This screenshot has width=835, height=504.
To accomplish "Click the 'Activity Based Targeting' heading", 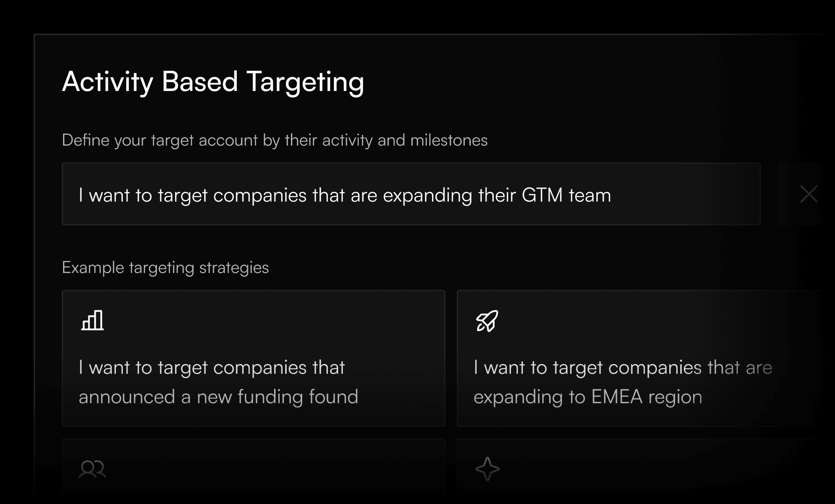I will 213,82.
